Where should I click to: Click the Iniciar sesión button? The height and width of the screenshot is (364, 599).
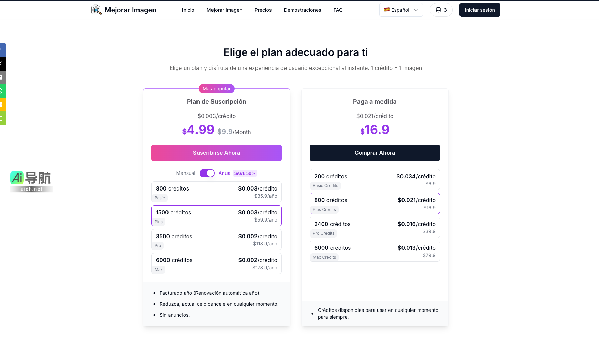coord(479,10)
